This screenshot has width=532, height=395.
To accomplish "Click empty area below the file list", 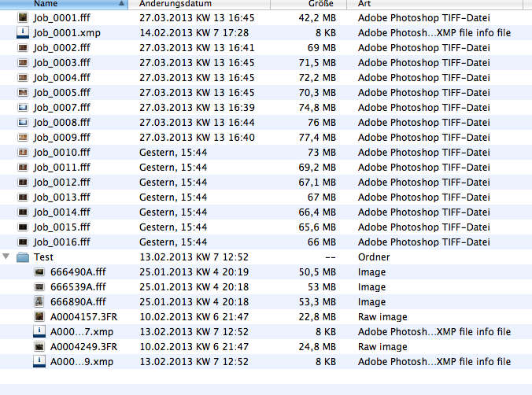I will pyautogui.click(x=266, y=382).
